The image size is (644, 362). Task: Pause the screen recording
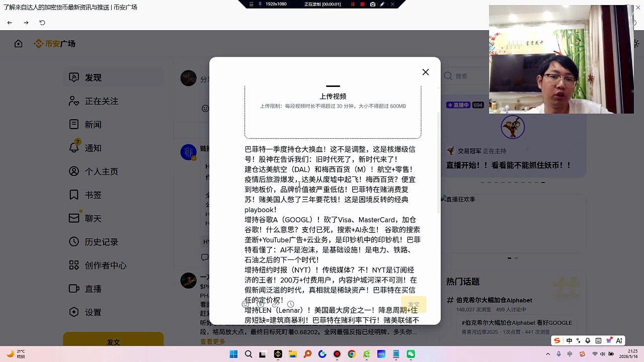(353, 4)
